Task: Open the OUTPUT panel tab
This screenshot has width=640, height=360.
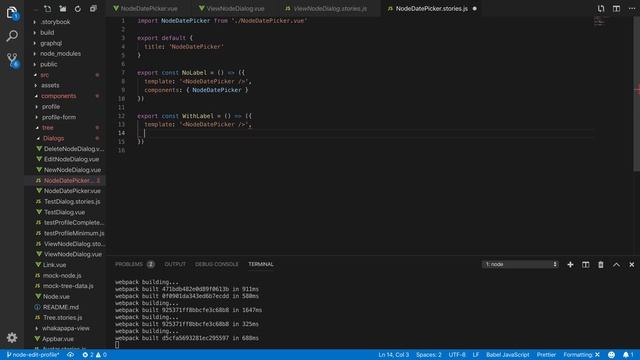Action: pyautogui.click(x=175, y=264)
